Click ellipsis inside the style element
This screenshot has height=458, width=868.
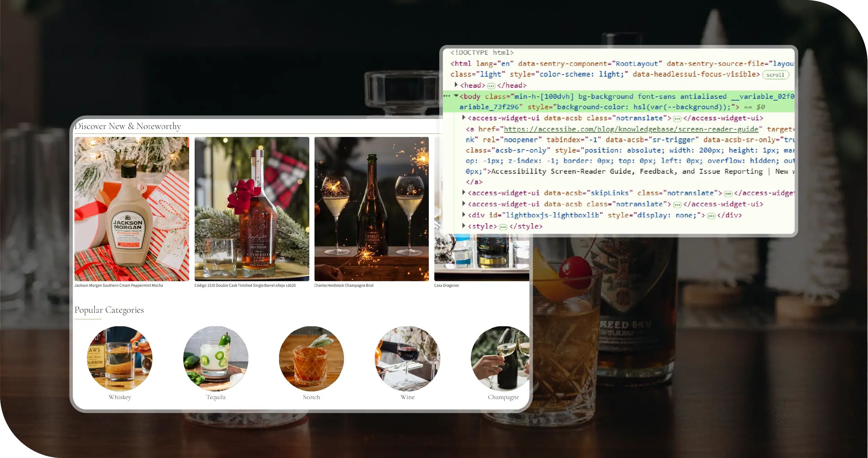pyautogui.click(x=503, y=227)
